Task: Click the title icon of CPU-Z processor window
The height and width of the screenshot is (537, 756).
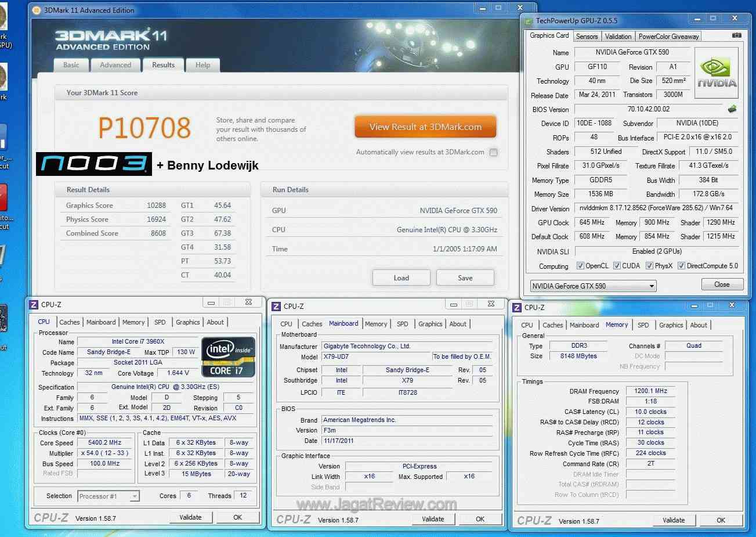Action: tap(34, 304)
